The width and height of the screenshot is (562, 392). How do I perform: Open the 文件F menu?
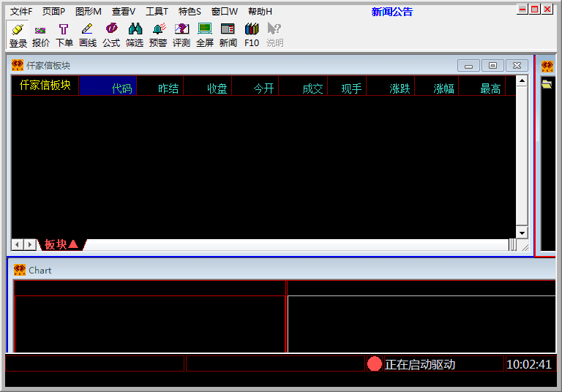21,11
